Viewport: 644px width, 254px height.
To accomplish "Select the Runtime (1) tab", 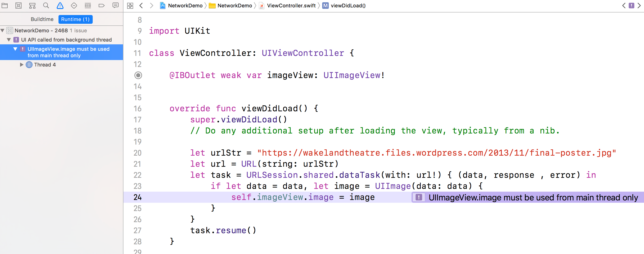I will [x=75, y=19].
